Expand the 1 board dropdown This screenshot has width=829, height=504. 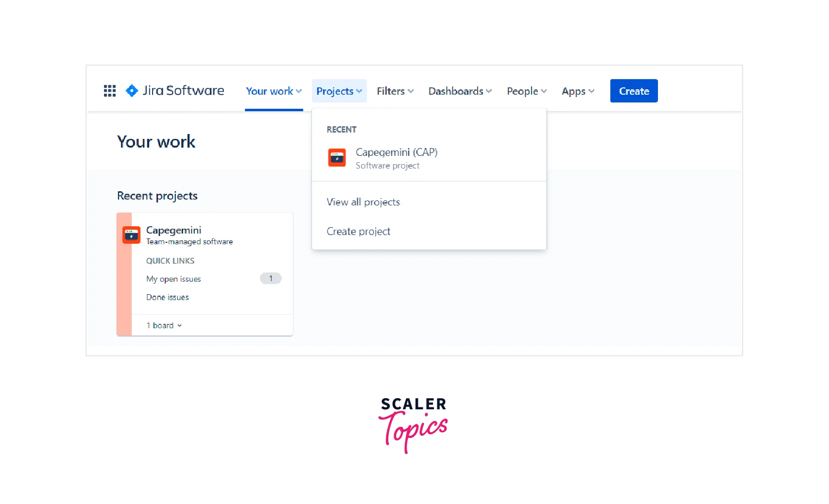164,325
